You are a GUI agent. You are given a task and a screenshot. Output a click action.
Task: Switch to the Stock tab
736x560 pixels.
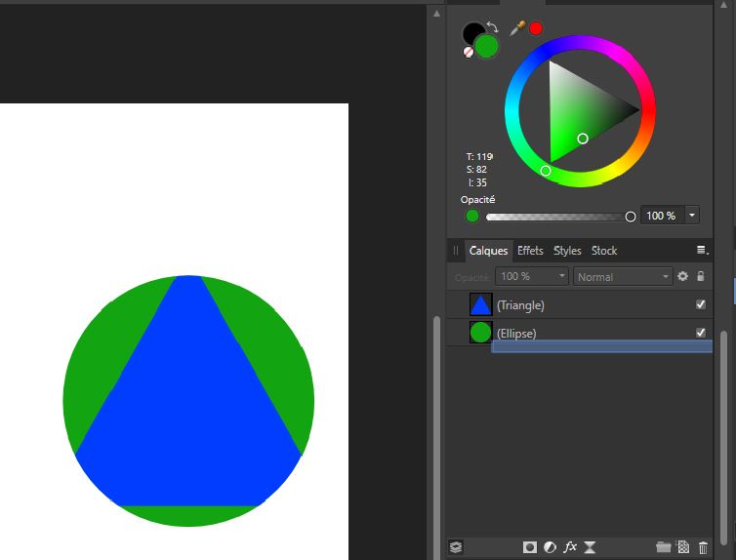(x=603, y=251)
